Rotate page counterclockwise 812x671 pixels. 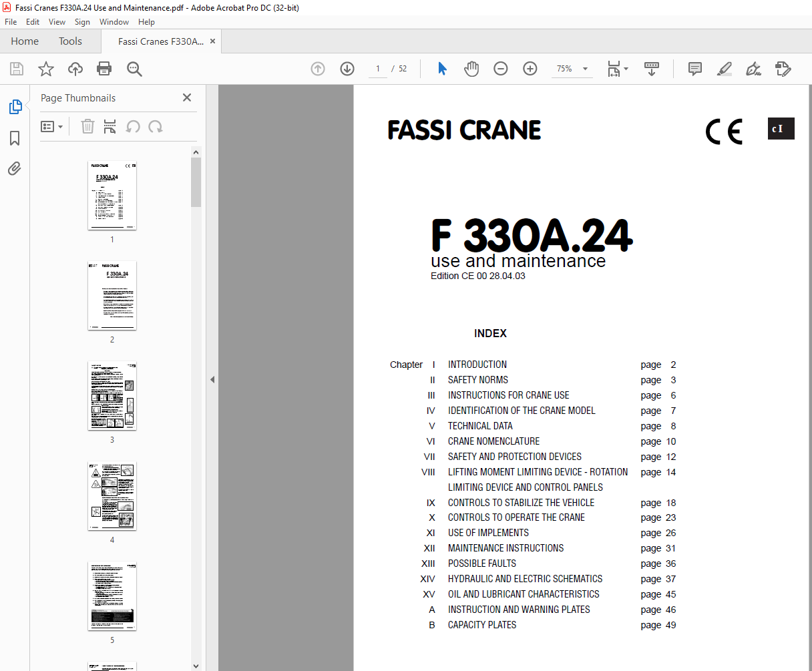(134, 126)
